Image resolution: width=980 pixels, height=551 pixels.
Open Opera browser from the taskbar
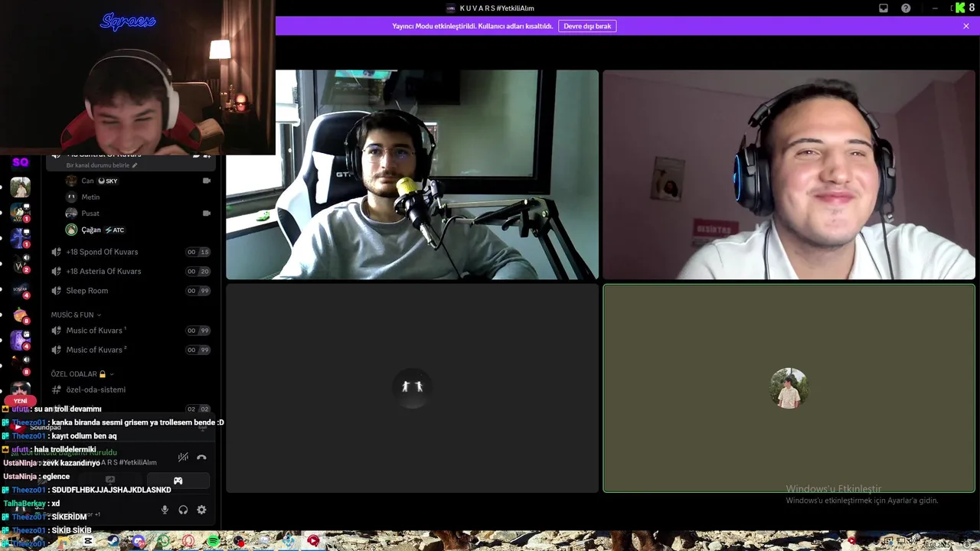(188, 541)
